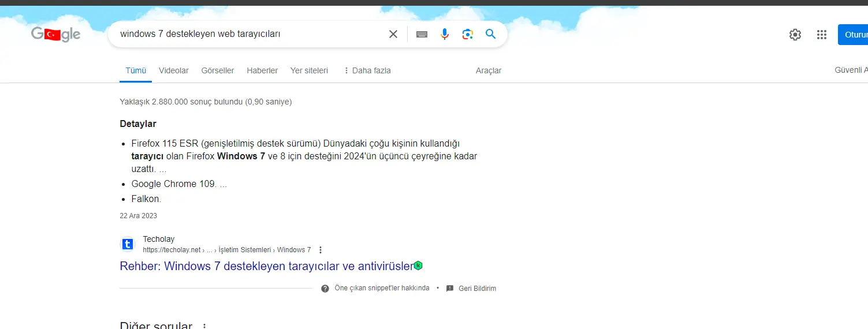
Task: Click the Google Chrome 109 list item
Action: [179, 184]
